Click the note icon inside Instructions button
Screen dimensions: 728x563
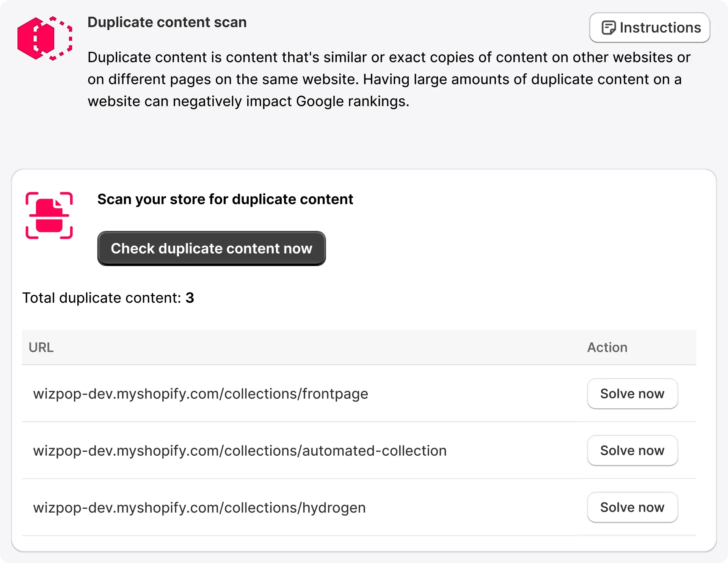(x=609, y=28)
